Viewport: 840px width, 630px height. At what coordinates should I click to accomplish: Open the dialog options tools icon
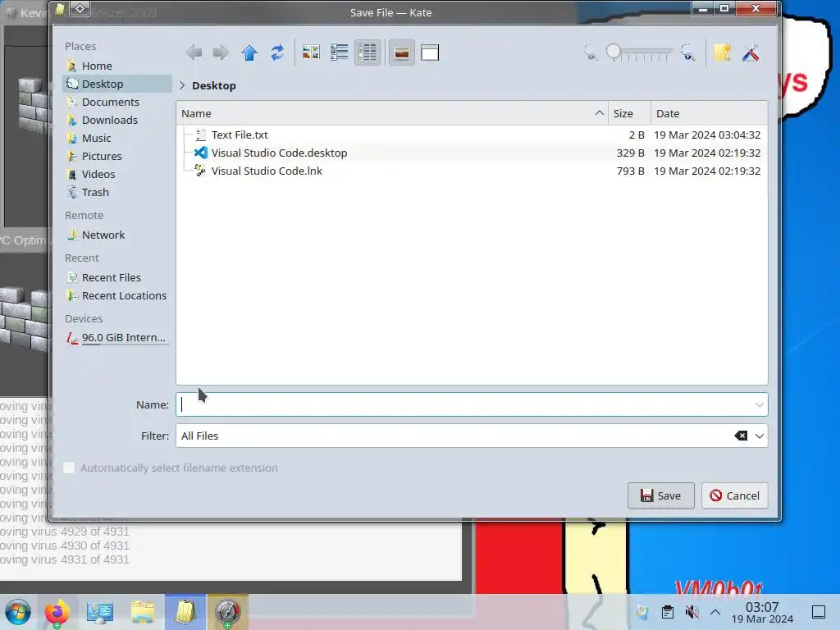(751, 52)
